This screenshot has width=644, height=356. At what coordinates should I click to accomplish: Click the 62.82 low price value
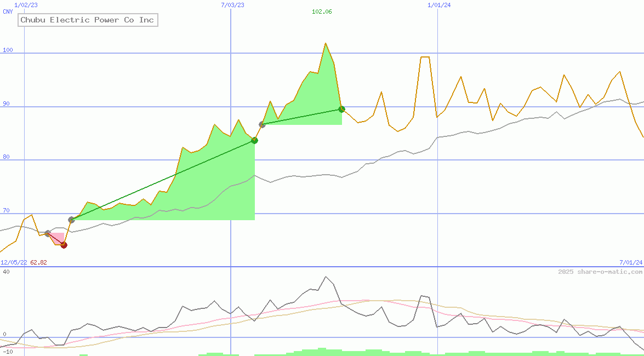tap(38, 262)
